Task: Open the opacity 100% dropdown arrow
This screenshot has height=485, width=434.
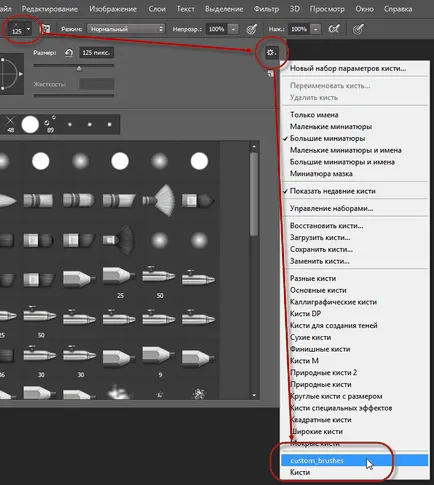Action: tap(233, 29)
